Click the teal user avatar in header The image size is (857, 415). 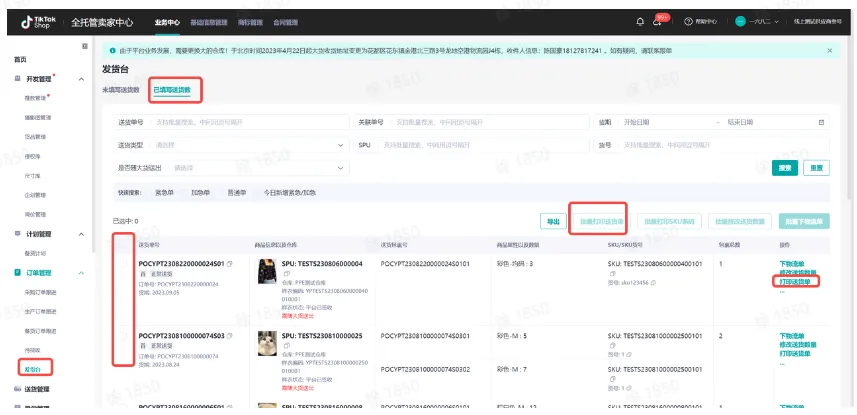point(740,22)
